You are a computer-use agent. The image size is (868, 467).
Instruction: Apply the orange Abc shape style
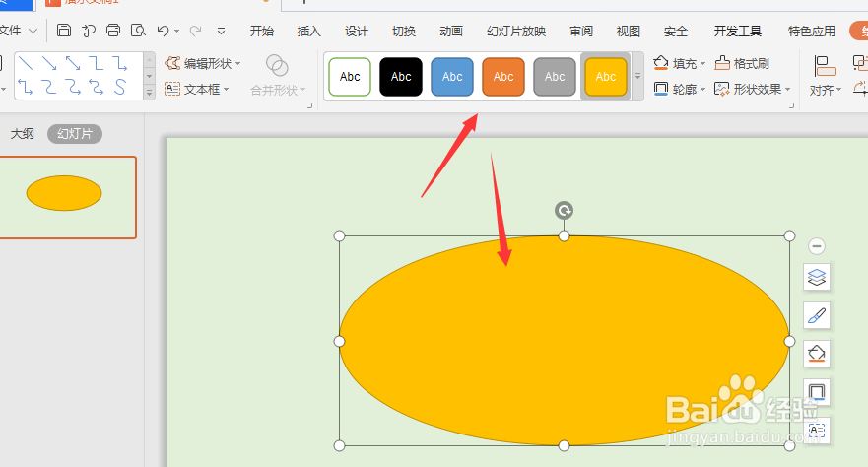pyautogui.click(x=503, y=77)
